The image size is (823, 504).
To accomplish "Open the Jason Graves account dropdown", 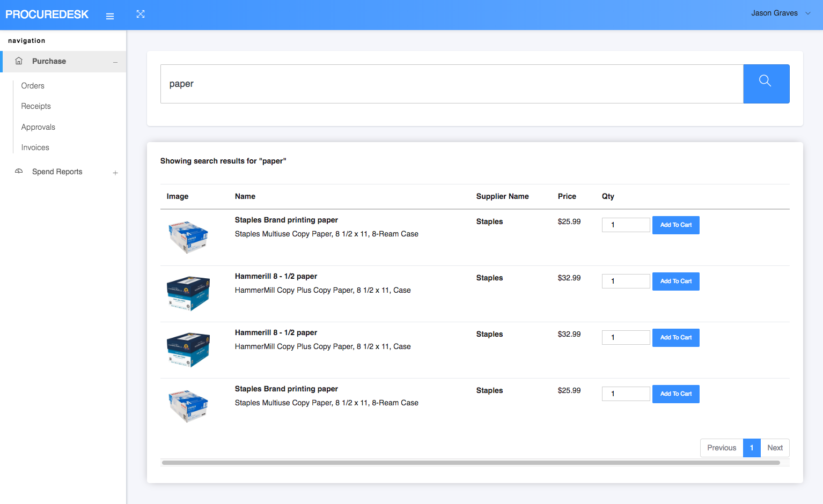I will pos(781,12).
